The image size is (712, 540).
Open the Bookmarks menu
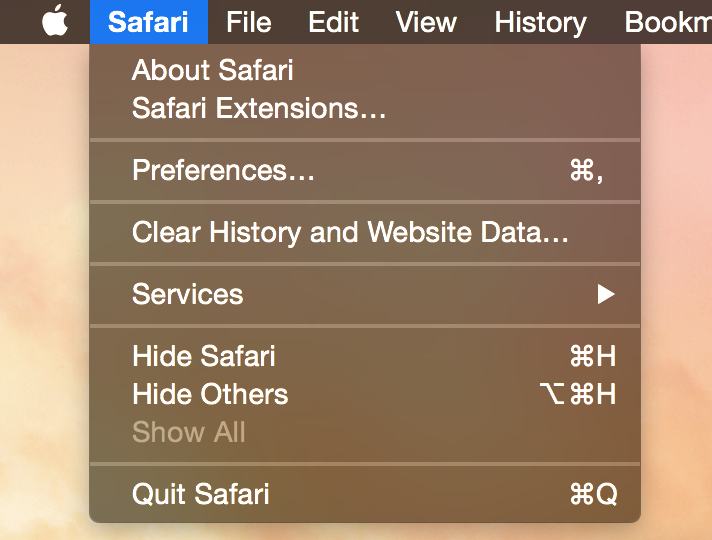click(668, 22)
